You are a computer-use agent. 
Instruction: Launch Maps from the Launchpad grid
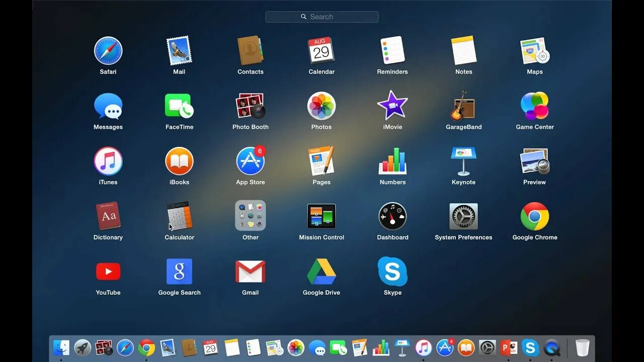point(535,51)
